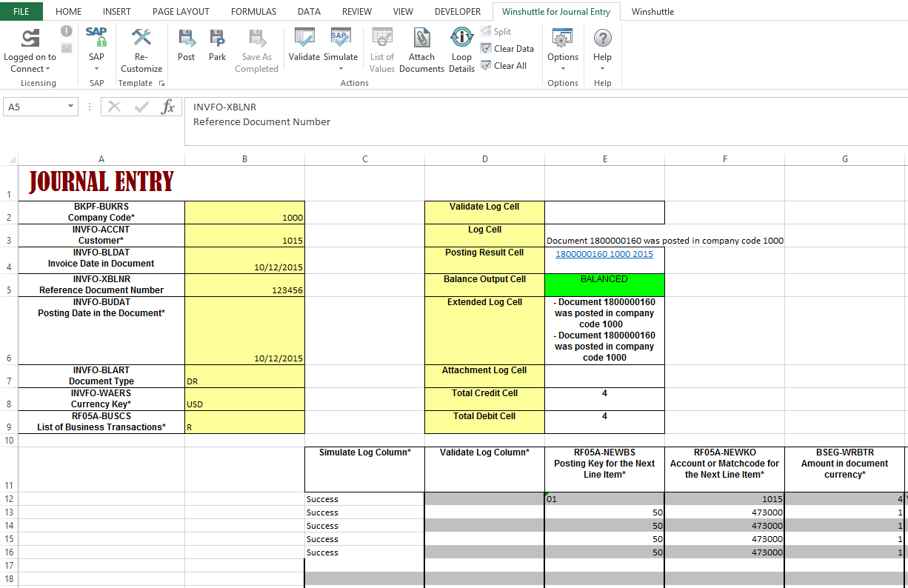This screenshot has width=908, height=588.
Task: Select the Currency Key cell containing USD
Action: [x=244, y=399]
